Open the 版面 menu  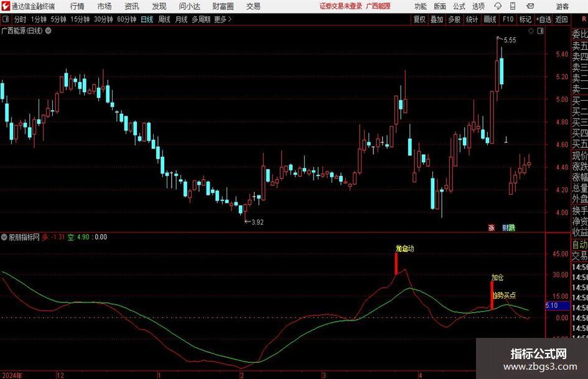(440, 6)
